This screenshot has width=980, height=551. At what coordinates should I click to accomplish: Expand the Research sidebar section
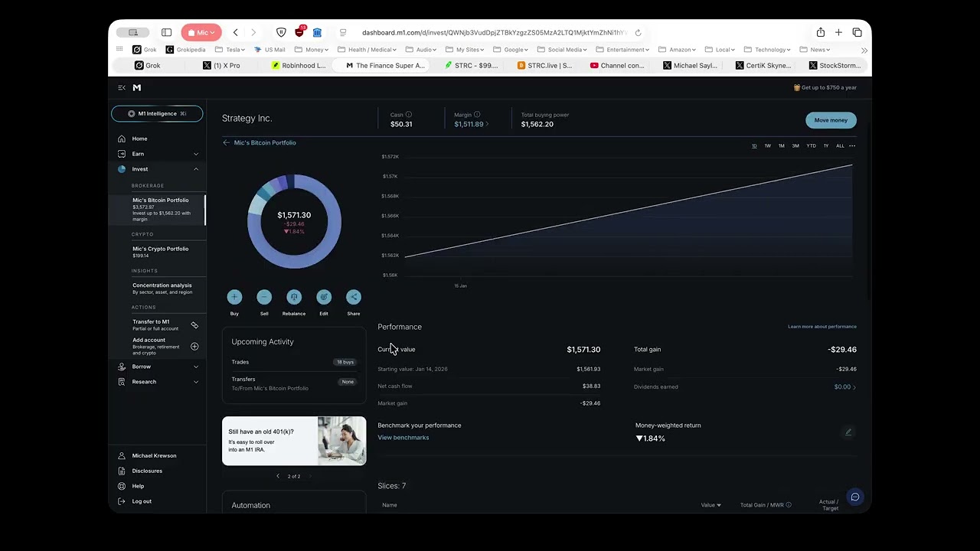pyautogui.click(x=195, y=382)
